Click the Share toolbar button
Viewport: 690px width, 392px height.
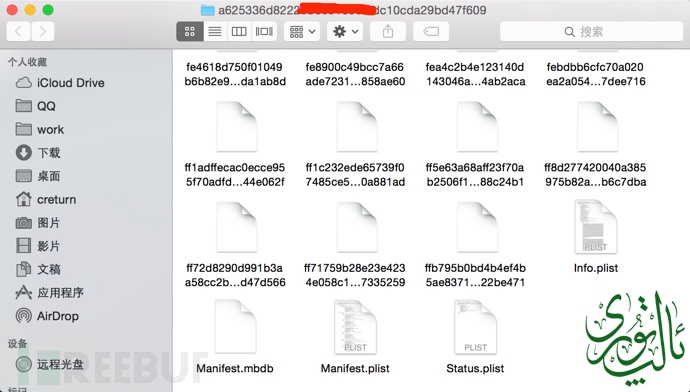pyautogui.click(x=388, y=32)
